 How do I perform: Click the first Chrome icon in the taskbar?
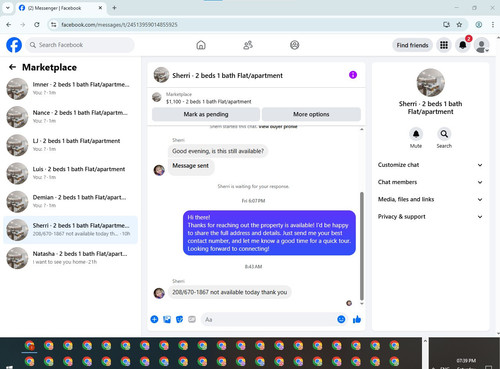coord(29,345)
